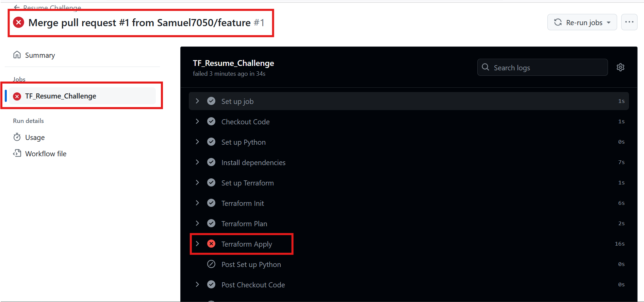Image resolution: width=644 pixels, height=302 pixels.
Task: Expand the Set up job step
Action: (x=197, y=101)
